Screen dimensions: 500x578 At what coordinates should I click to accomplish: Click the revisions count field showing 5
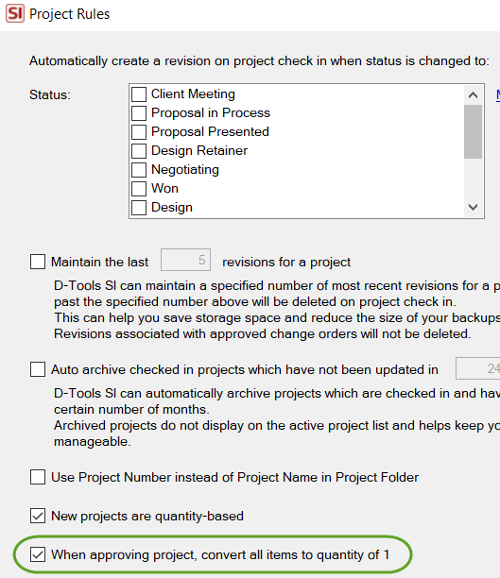click(x=186, y=260)
